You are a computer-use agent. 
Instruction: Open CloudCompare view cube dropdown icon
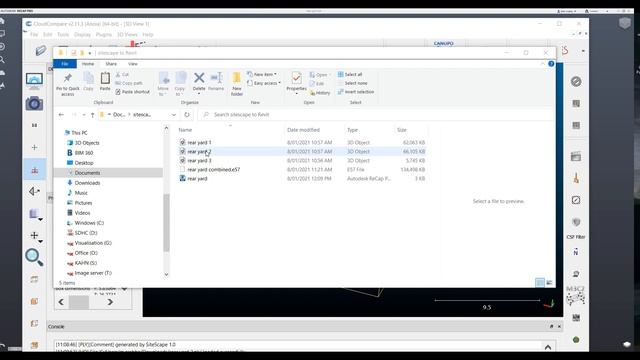[x=35, y=214]
